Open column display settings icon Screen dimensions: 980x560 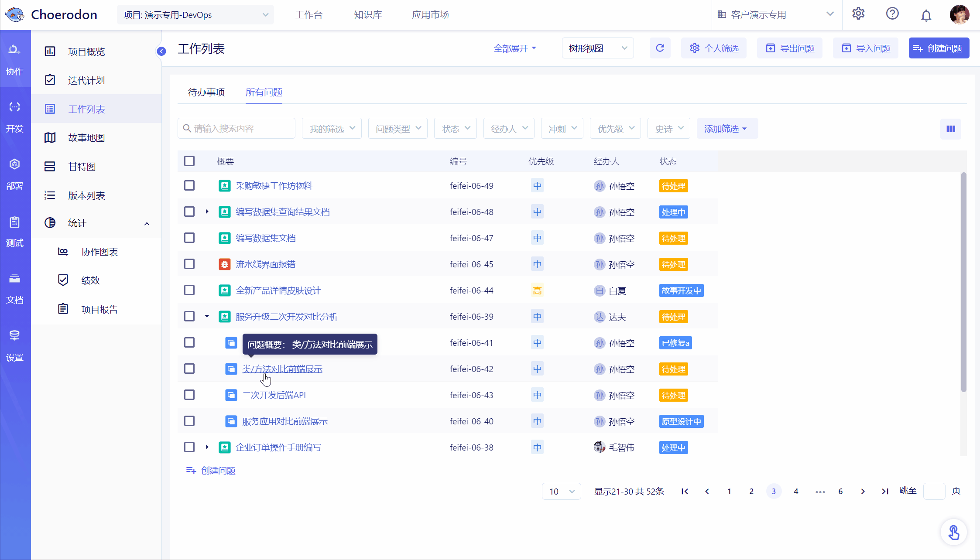[951, 129]
